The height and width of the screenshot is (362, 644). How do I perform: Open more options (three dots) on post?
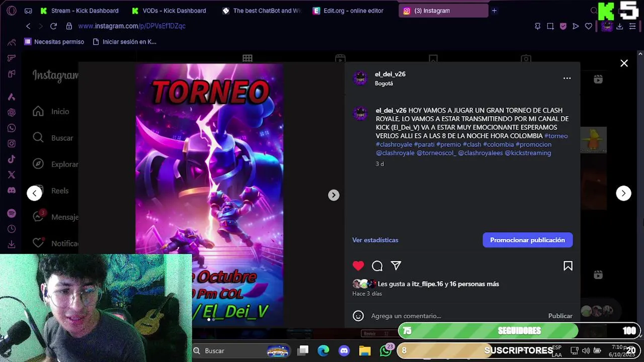tap(567, 78)
